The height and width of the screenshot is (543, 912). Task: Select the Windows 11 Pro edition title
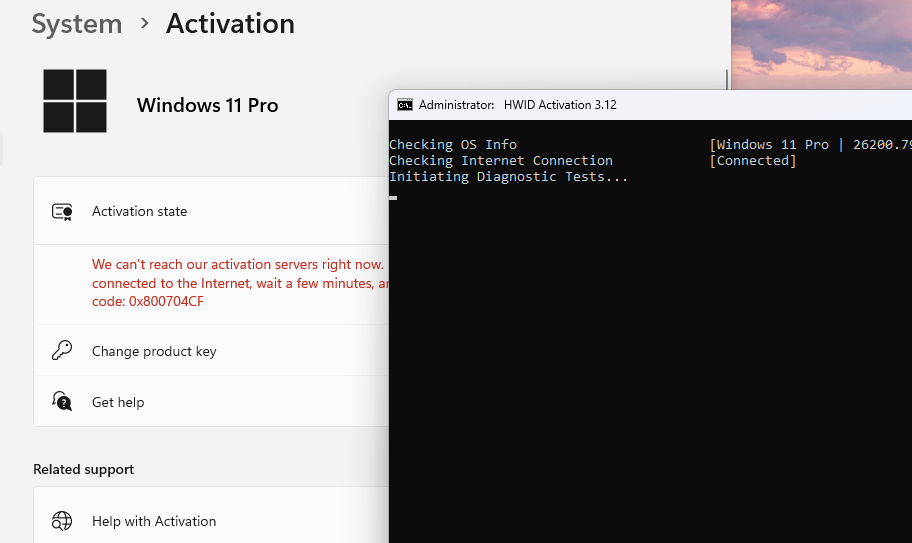(208, 105)
